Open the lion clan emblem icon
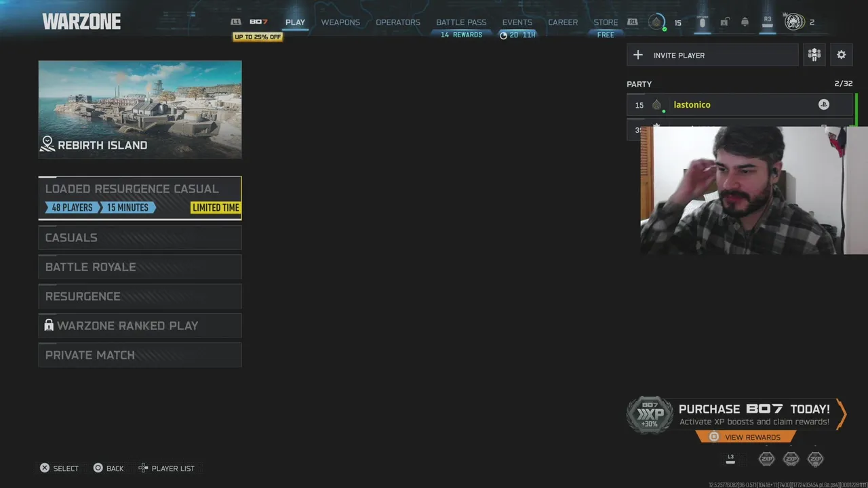The height and width of the screenshot is (488, 868). click(x=794, y=22)
